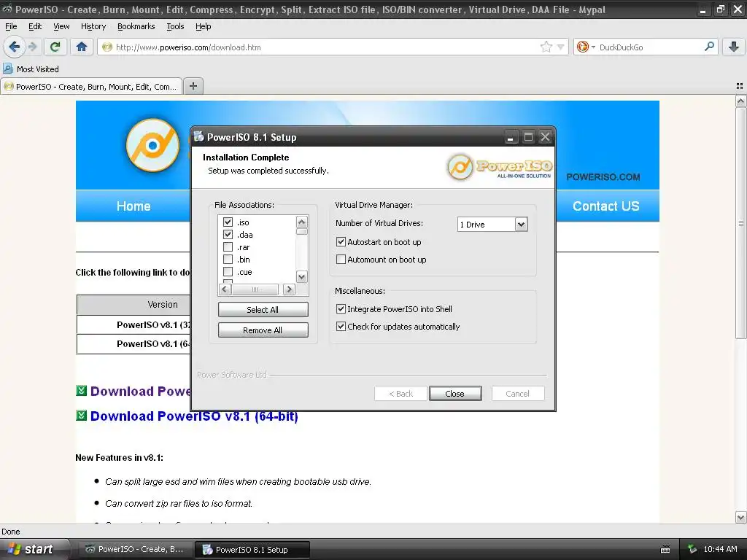Click the URL address field
Screen dimensions: 747x560
[x=326, y=47]
